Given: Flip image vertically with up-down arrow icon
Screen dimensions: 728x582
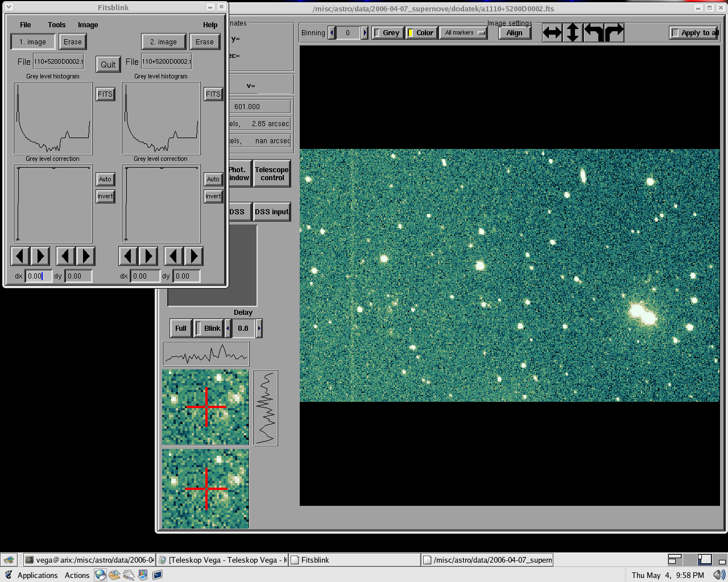Looking at the screenshot, I should (x=573, y=32).
